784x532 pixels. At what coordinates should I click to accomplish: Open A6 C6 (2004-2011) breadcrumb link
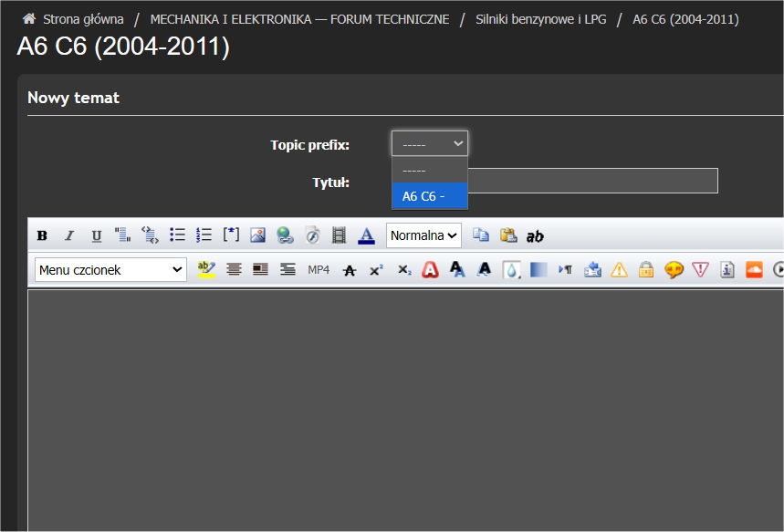685,19
